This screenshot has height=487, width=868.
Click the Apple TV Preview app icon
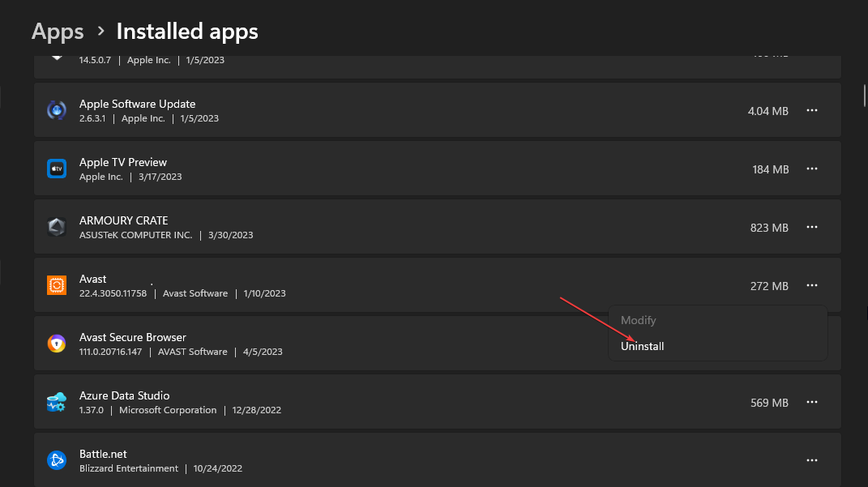[x=57, y=169]
